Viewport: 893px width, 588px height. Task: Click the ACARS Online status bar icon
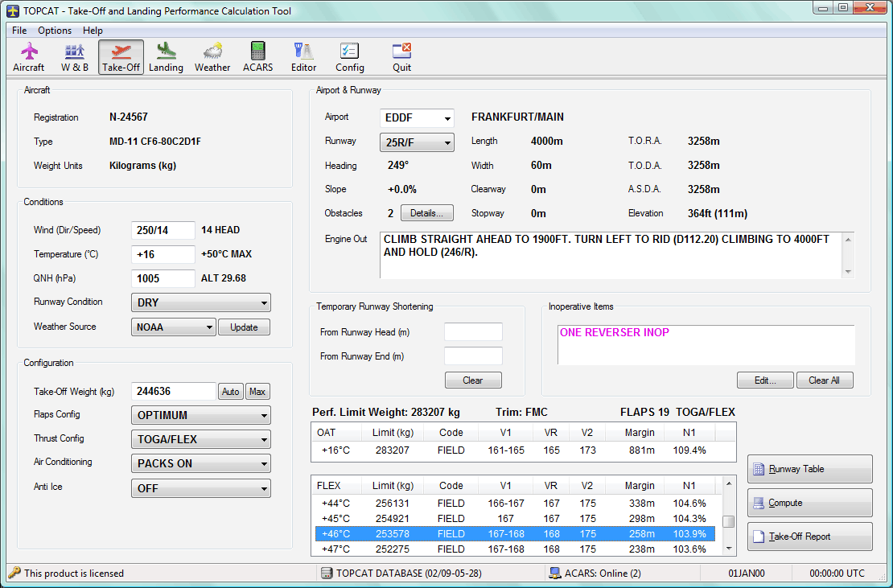point(555,574)
